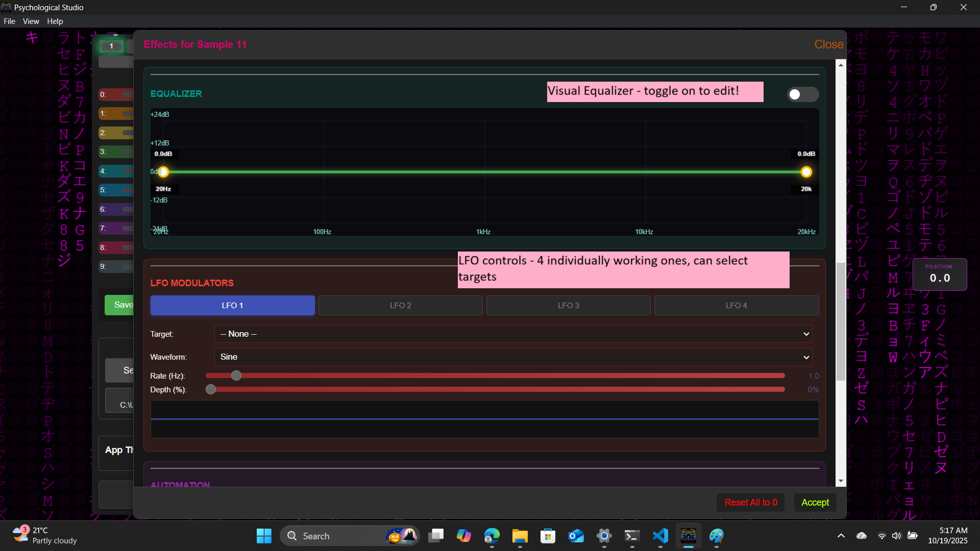Click the effects panel scroll down arrow
This screenshot has height=551, width=980.
point(841,481)
